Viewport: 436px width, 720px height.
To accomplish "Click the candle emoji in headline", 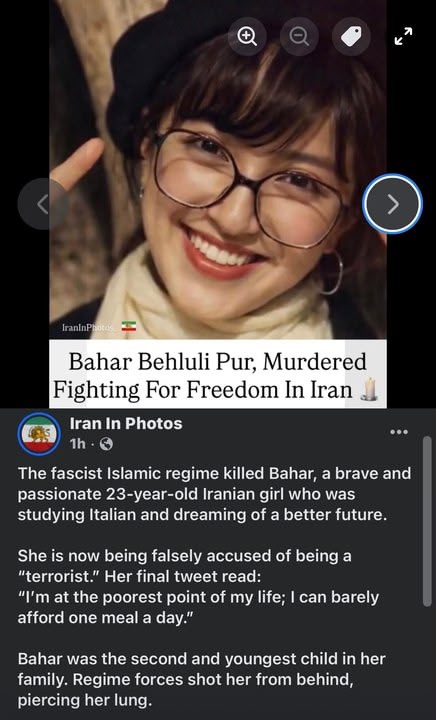I will click(x=369, y=389).
